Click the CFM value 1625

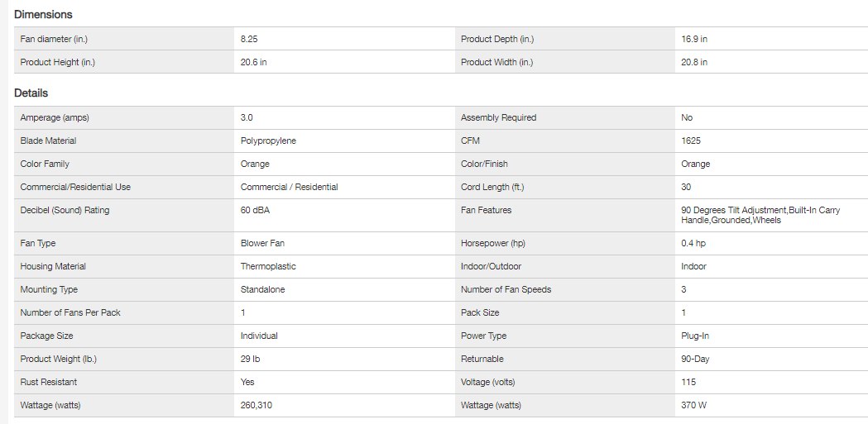pyautogui.click(x=691, y=141)
